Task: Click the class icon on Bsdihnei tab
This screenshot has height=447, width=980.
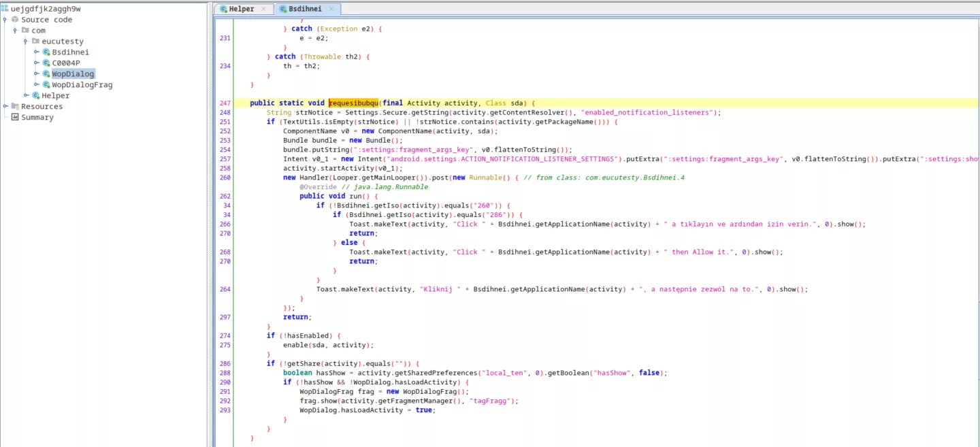Action: [x=283, y=10]
